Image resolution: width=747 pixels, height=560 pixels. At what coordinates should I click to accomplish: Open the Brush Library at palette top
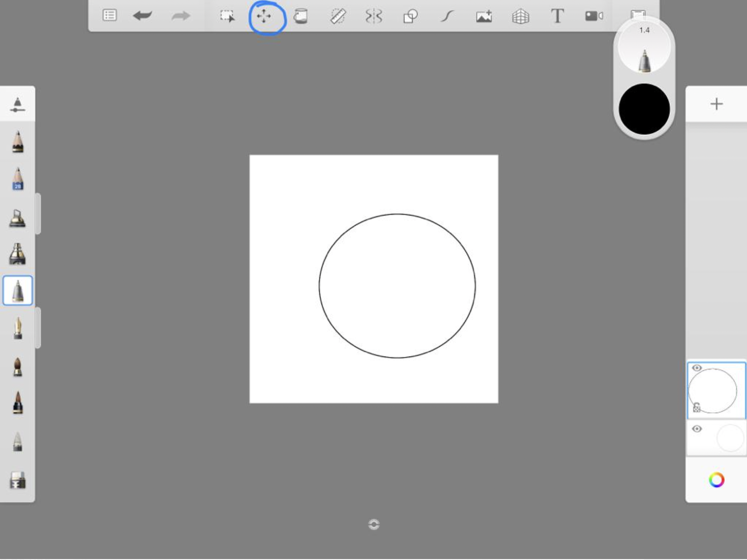tap(17, 104)
